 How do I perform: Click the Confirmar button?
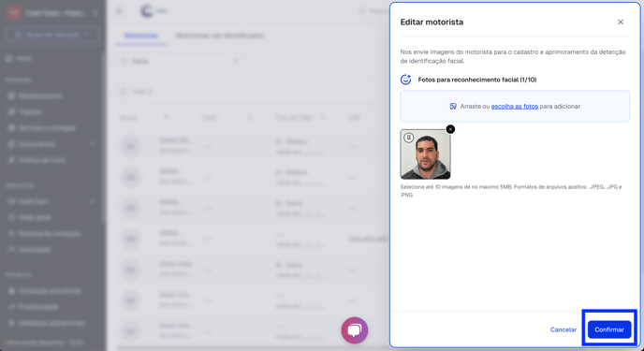(x=609, y=329)
